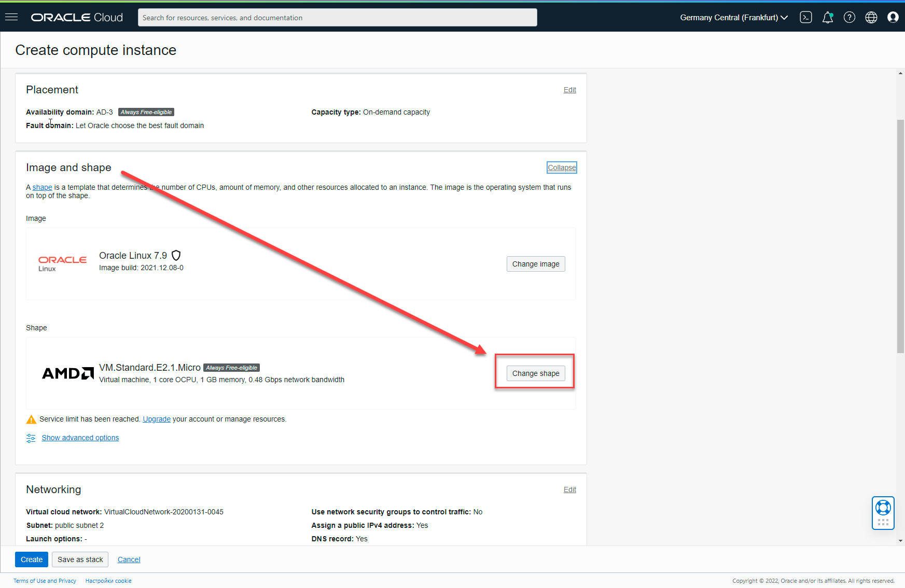Click the Image build 2021.12.08-0 text

click(x=141, y=268)
